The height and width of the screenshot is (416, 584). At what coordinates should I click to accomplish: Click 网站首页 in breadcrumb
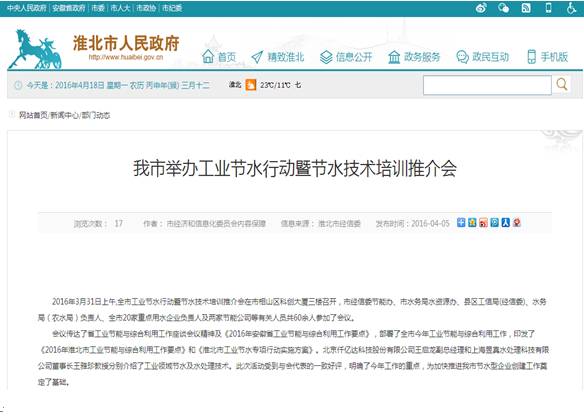[33, 115]
